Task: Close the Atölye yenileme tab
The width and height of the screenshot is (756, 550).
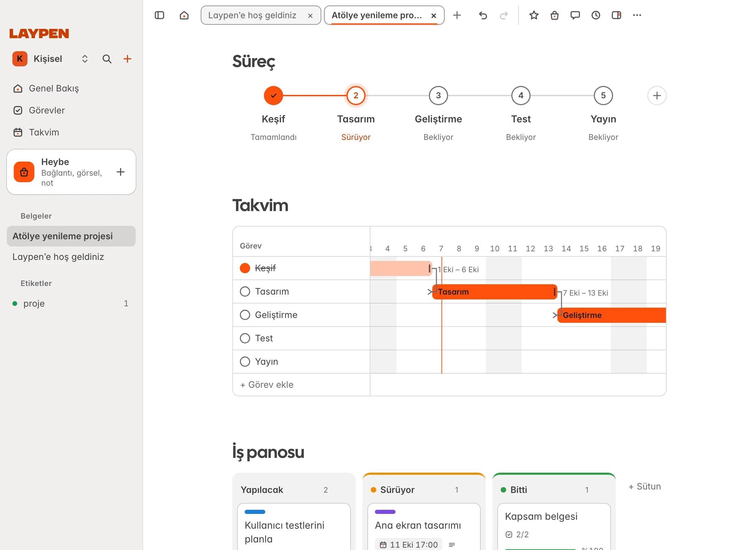Action: 434,15
